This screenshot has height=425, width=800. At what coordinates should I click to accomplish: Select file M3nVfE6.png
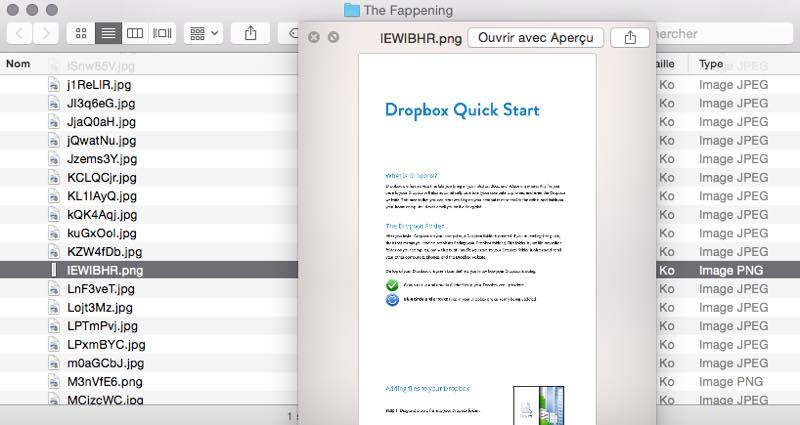click(x=105, y=382)
